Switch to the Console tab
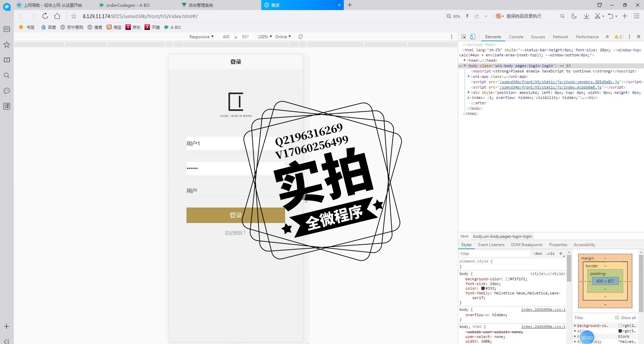This screenshot has width=644, height=344. pyautogui.click(x=516, y=37)
